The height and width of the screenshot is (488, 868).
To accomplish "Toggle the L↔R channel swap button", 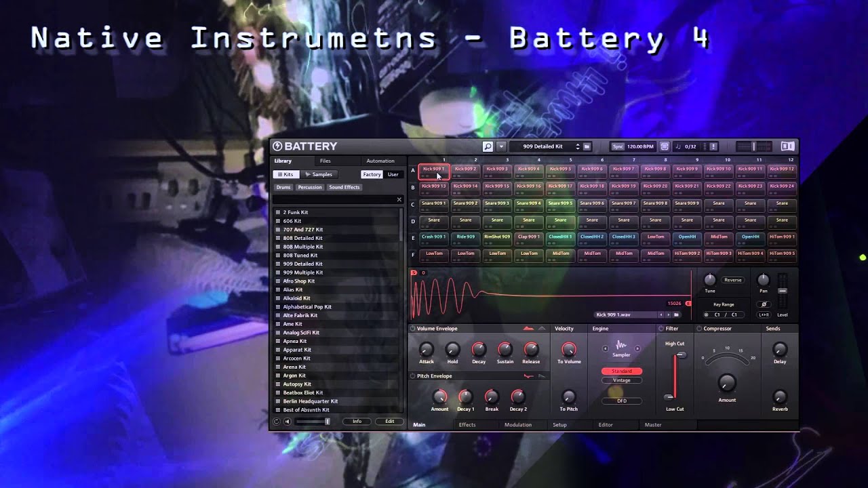I will coord(764,314).
